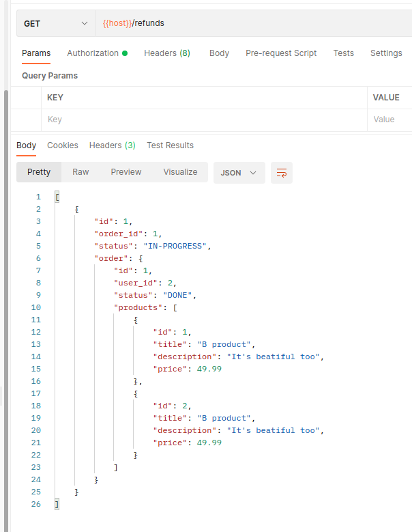The width and height of the screenshot is (412, 532).
Task: Open the Tests tab
Action: point(343,53)
